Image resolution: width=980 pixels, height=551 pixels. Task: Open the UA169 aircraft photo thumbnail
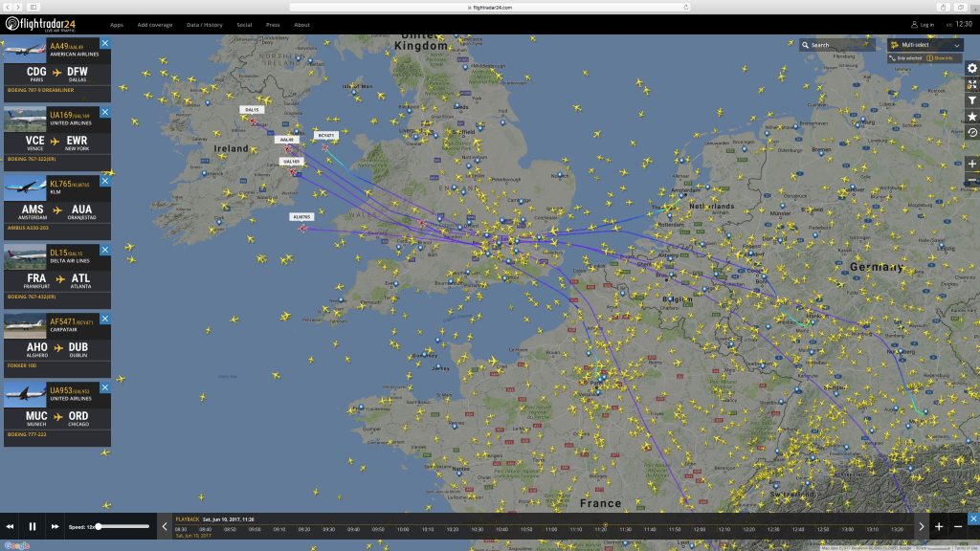[25, 119]
